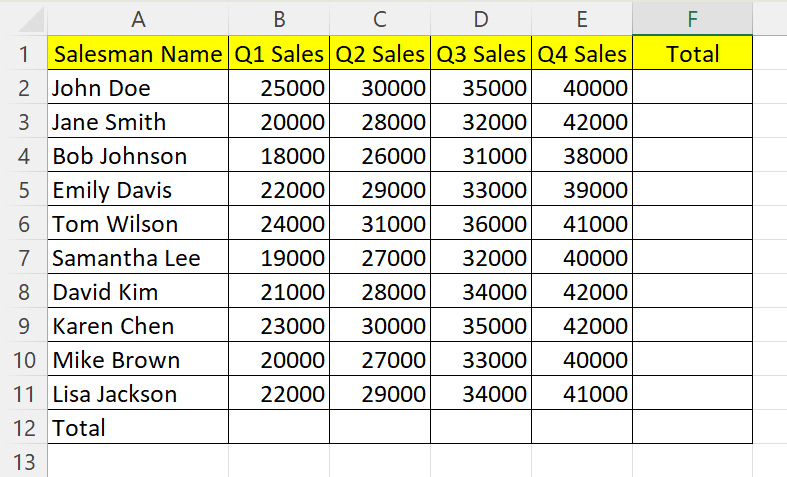Click the Q4 Sales header cell

pyautogui.click(x=582, y=54)
